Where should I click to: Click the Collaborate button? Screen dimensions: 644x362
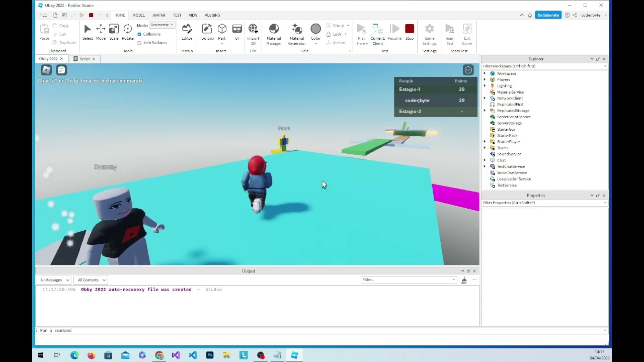[548, 15]
